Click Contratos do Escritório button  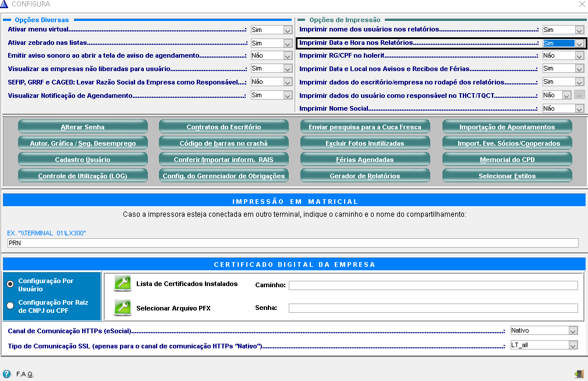click(x=224, y=126)
